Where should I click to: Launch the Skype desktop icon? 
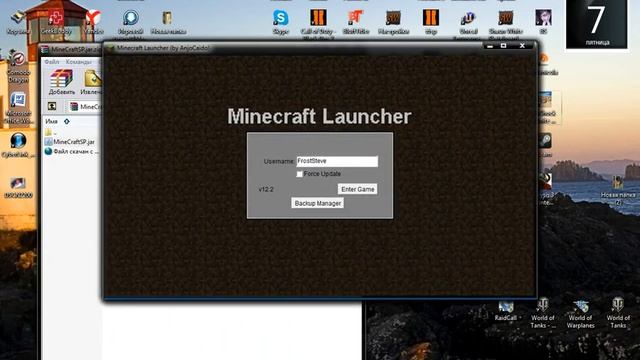(281, 21)
